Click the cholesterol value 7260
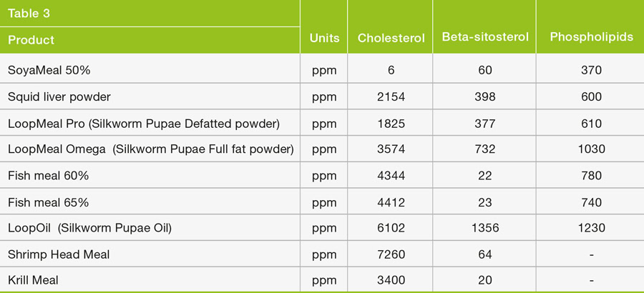644x293 pixels. click(390, 254)
